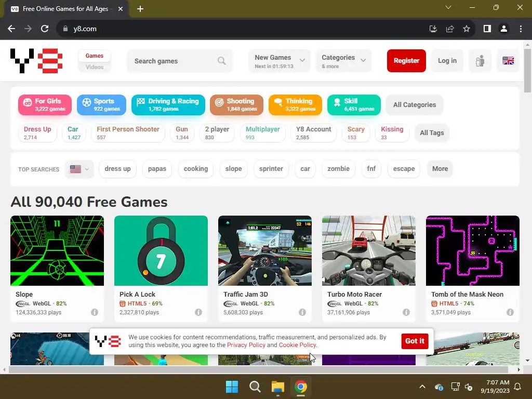The image size is (532, 399).
Task: Click info icon on Turbo Moto Racer card
Action: pyautogui.click(x=406, y=312)
